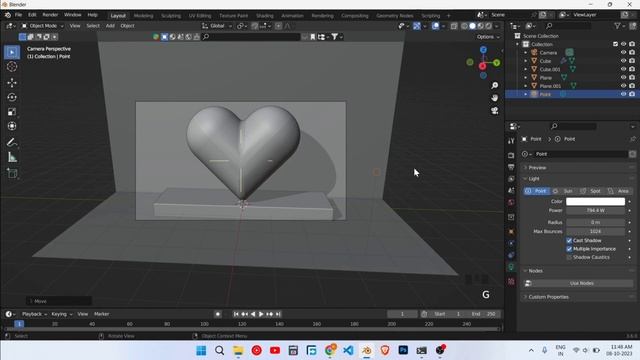Jump to the timeline start frame
The width and height of the screenshot is (640, 360).
click(236, 314)
